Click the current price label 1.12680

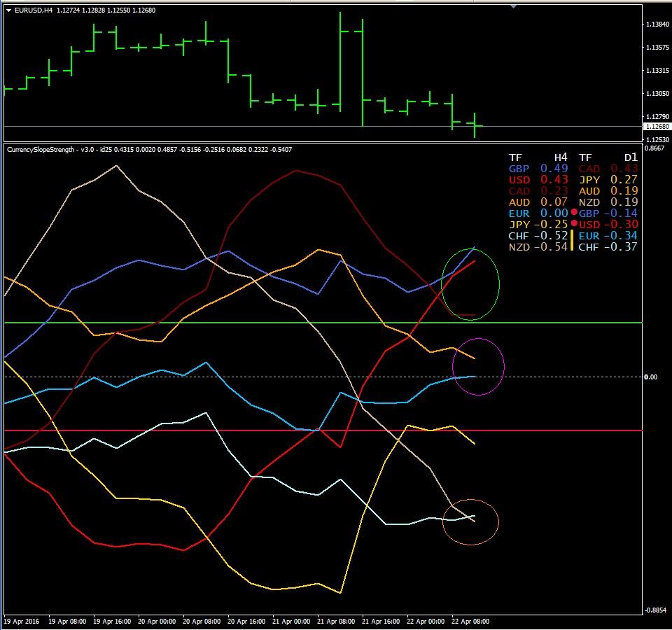657,127
